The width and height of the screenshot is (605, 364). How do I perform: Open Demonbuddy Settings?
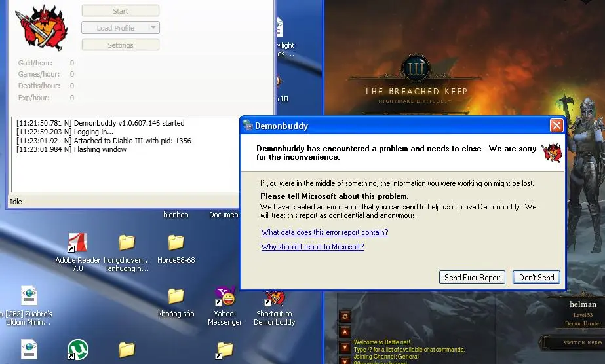coord(120,45)
